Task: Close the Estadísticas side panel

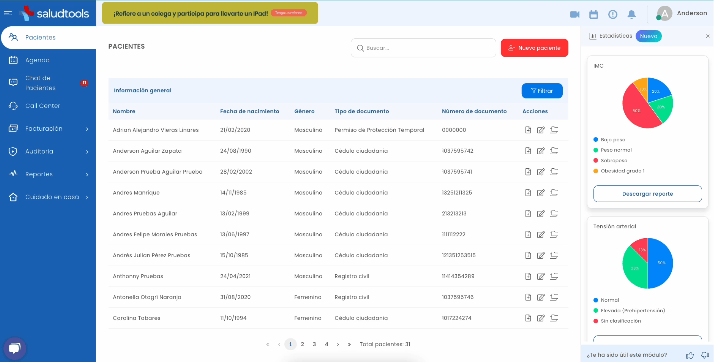Action: 708,36
